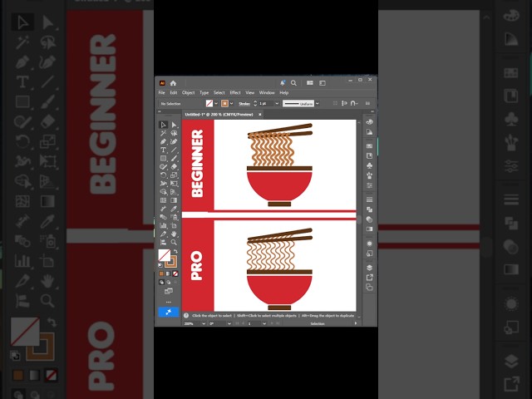Viewport: 532px width, 399px height.
Task: Open the Symbols panel club icon
Action: click(369, 165)
